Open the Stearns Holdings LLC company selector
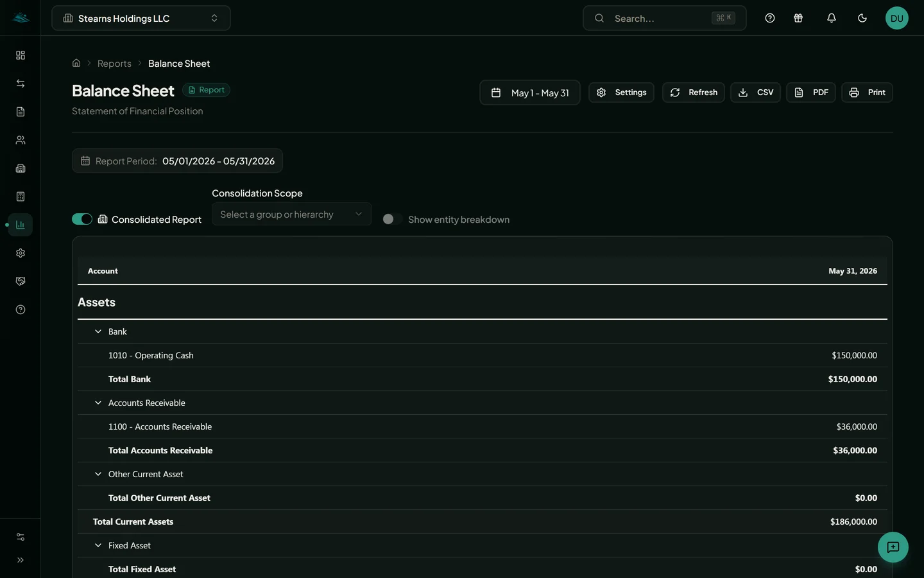The height and width of the screenshot is (578, 924). [x=141, y=18]
